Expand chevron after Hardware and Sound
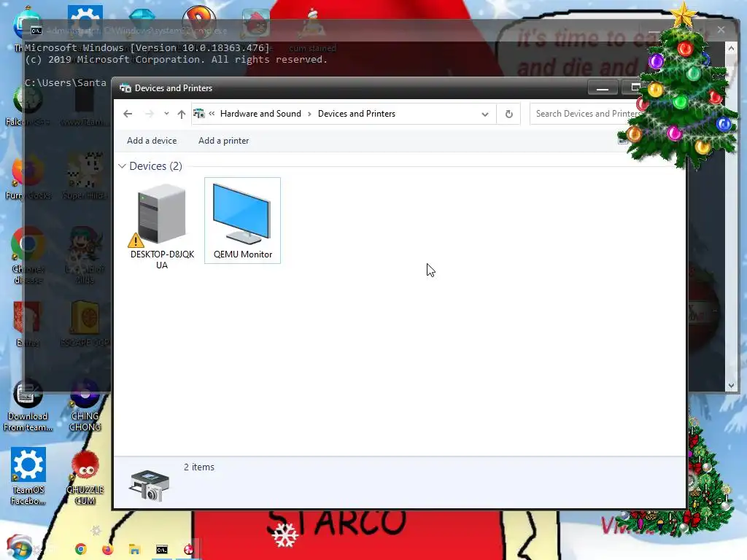Viewport: 747px width, 560px height. click(x=309, y=114)
